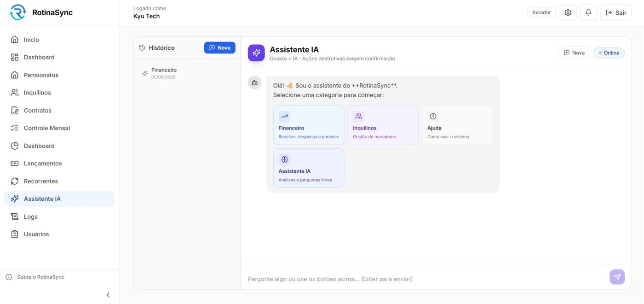This screenshot has width=644, height=304.
Task: Click the Usuários label in sidebar
Action: coord(36,234)
